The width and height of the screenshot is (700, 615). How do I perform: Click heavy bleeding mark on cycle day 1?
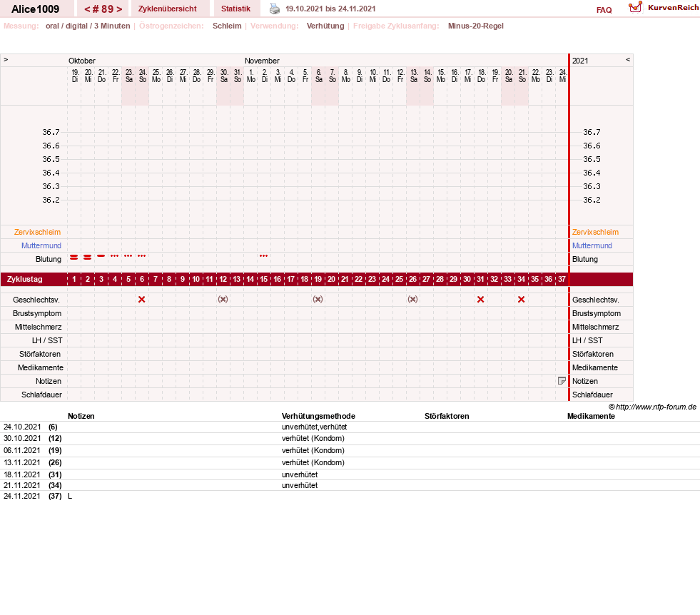click(74, 257)
